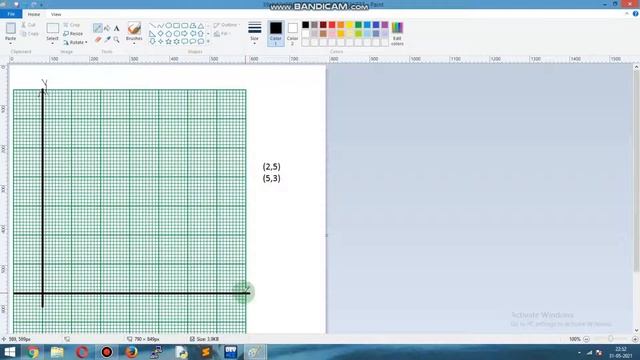The height and width of the screenshot is (360, 640).
Task: Click the Brushes button
Action: (134, 31)
